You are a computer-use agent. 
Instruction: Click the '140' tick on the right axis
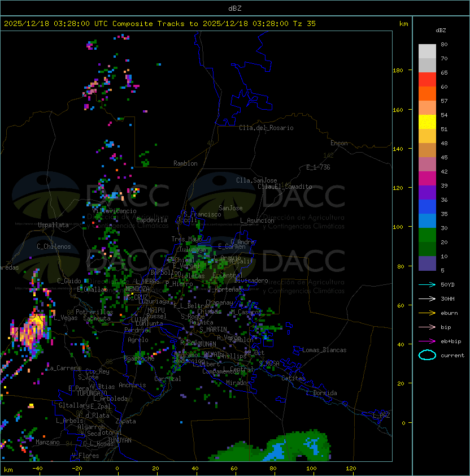coord(398,149)
